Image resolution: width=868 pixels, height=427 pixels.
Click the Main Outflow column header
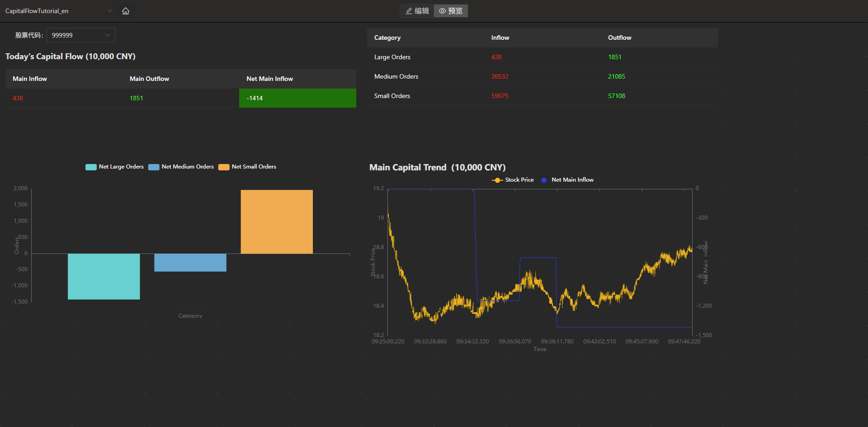click(x=149, y=79)
